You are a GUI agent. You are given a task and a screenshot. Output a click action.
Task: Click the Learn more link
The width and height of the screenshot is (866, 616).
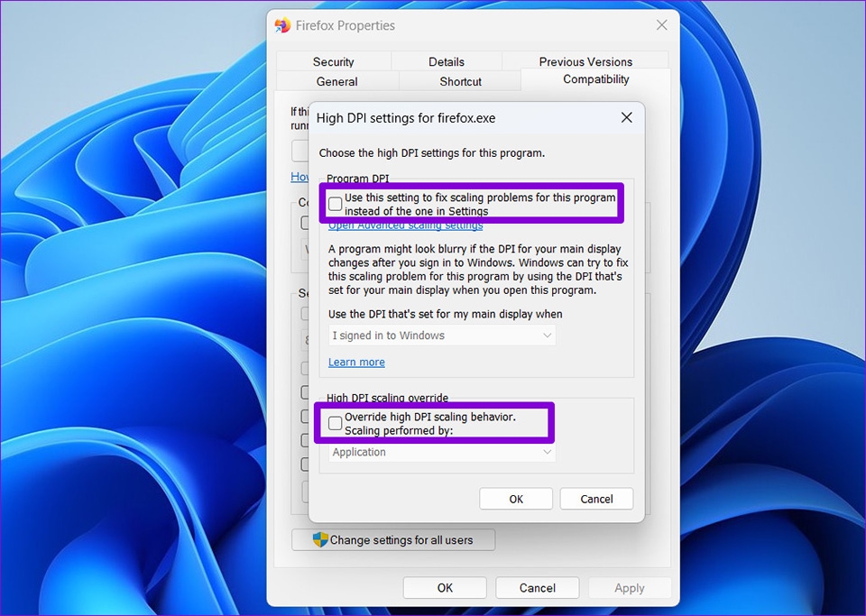pyautogui.click(x=356, y=362)
